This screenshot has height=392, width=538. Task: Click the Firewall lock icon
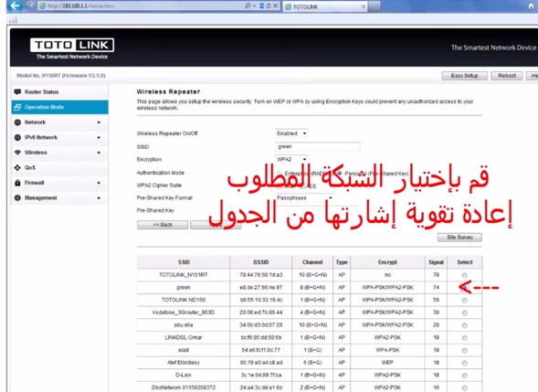17,183
